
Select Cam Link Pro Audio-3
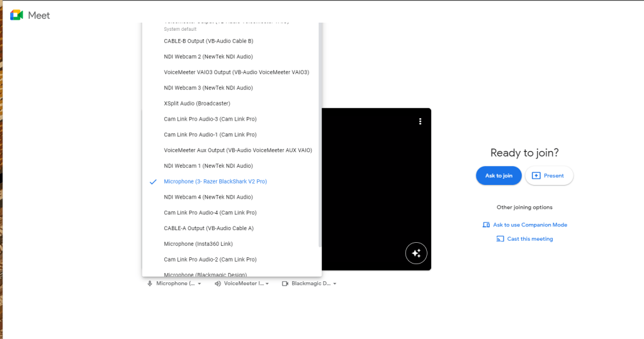tap(232, 119)
